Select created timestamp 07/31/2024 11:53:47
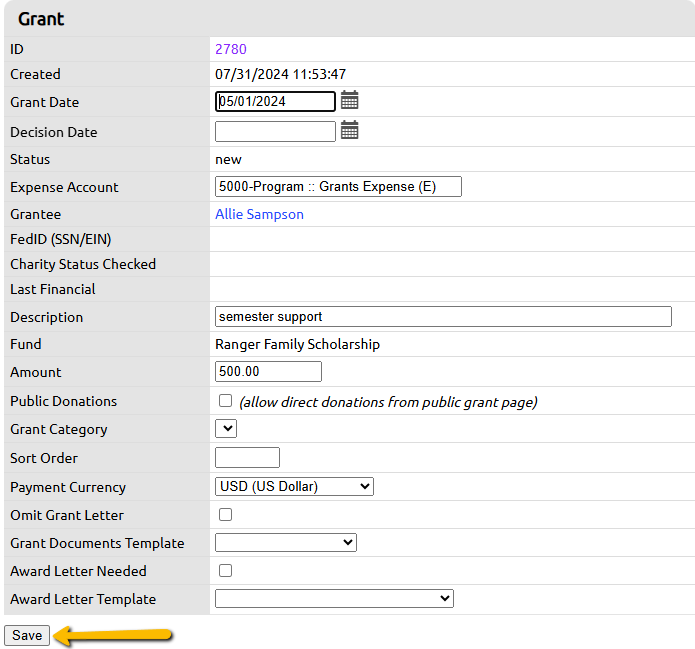This screenshot has width=695, height=649. pos(281,74)
